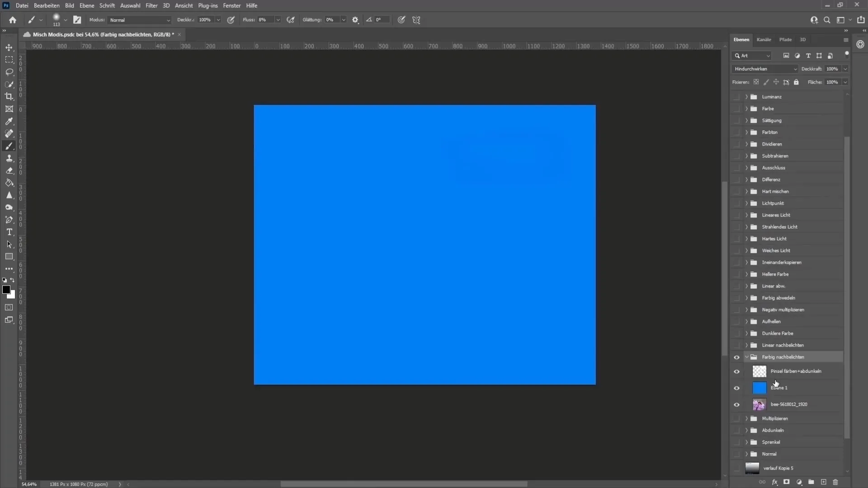Open the Filter menu
The image size is (868, 488).
(151, 5)
